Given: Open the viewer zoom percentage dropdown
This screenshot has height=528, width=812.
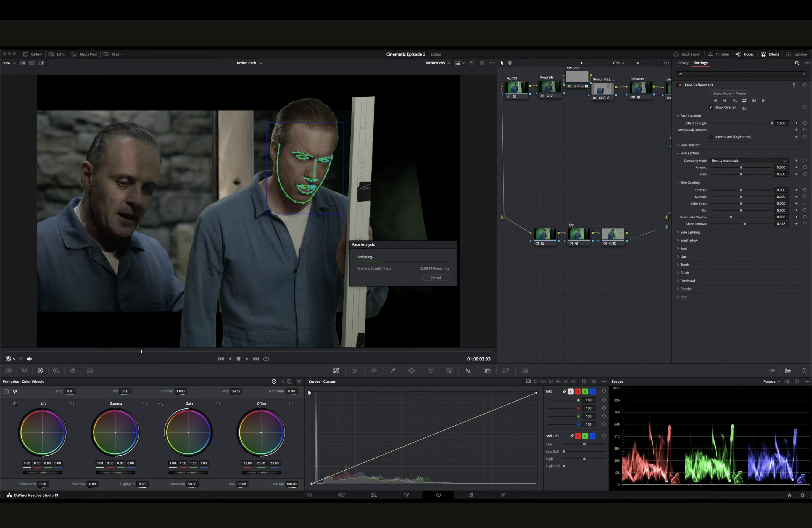Looking at the screenshot, I should [9, 63].
